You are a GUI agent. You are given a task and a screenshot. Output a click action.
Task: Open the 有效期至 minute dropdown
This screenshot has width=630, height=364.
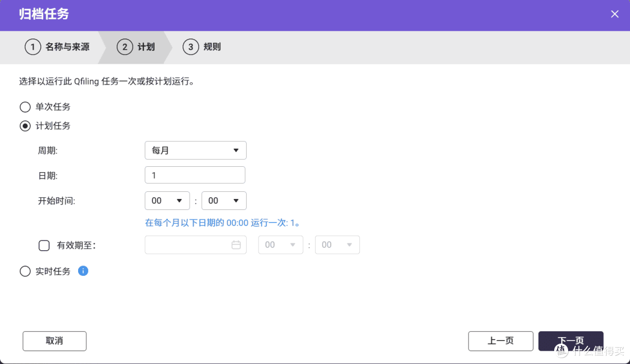click(x=337, y=244)
